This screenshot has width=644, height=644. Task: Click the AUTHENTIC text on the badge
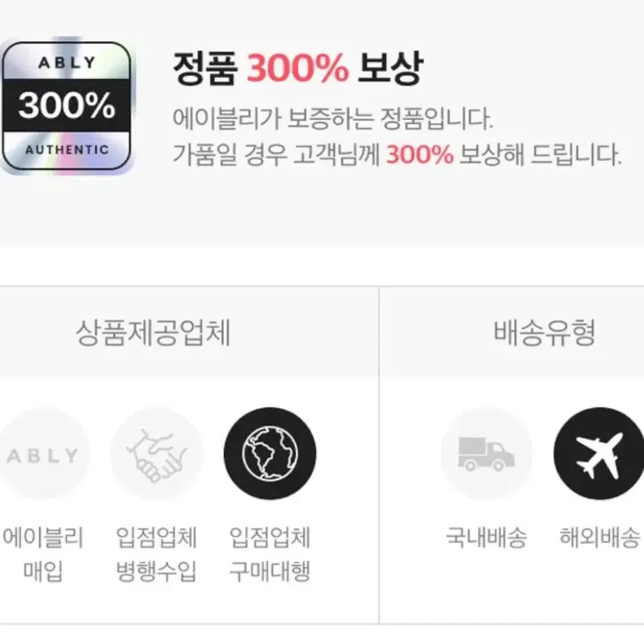67,150
